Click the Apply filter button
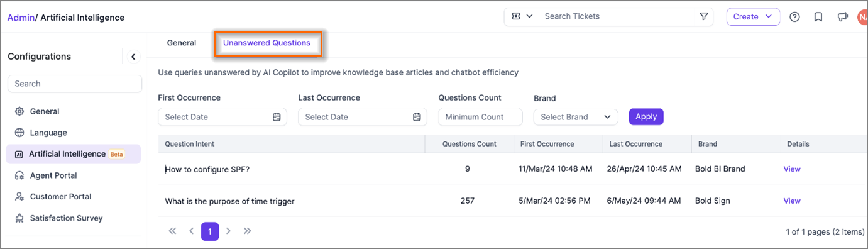Image resolution: width=868 pixels, height=249 pixels. click(x=646, y=116)
